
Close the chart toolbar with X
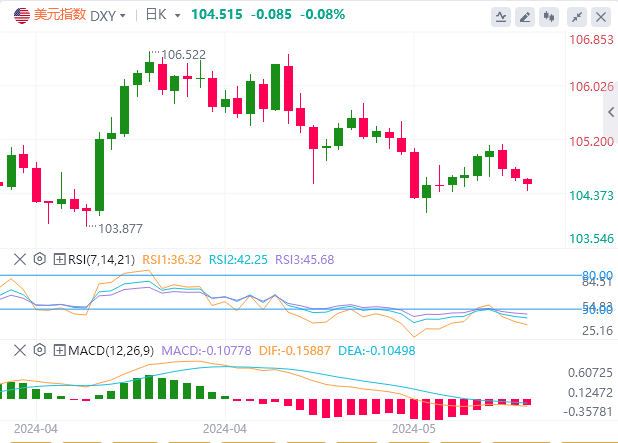[x=598, y=16]
